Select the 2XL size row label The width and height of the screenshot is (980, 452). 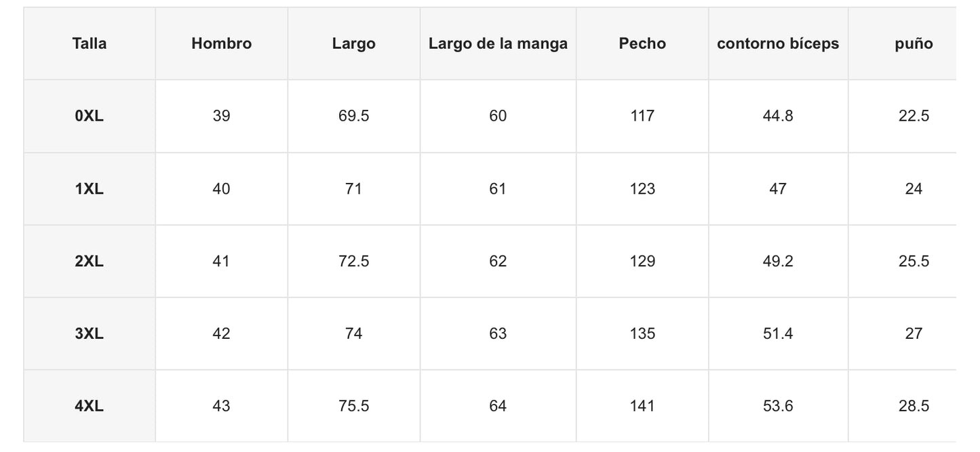[x=90, y=261]
